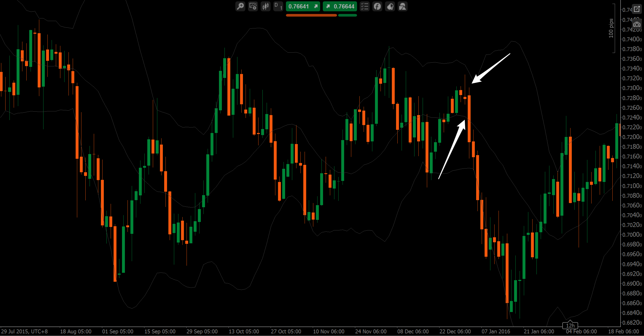
Task: Detach chart with the pop-out icon
Action: [x=637, y=9]
